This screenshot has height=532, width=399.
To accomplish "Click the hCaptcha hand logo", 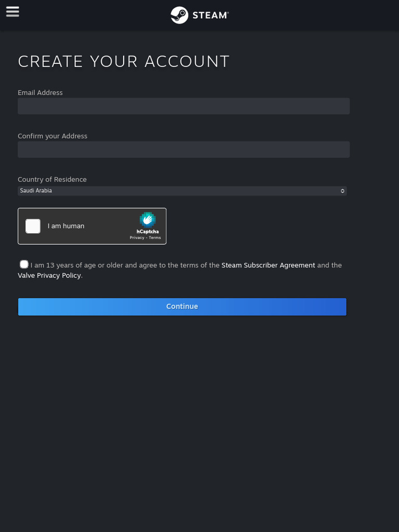I will 148,220.
